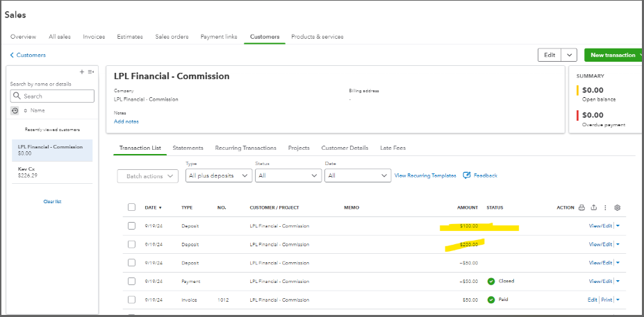Open the Type filter dropdown

coord(219,176)
